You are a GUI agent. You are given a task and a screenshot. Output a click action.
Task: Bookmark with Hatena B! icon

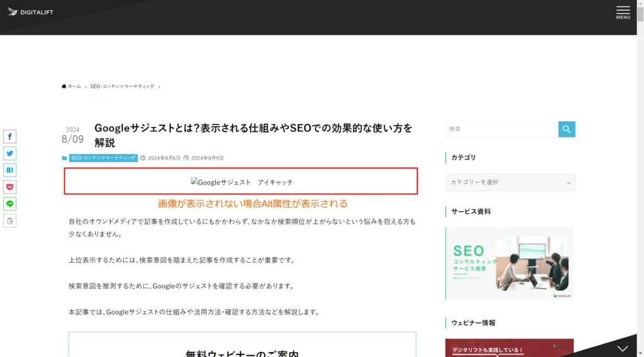coord(10,170)
